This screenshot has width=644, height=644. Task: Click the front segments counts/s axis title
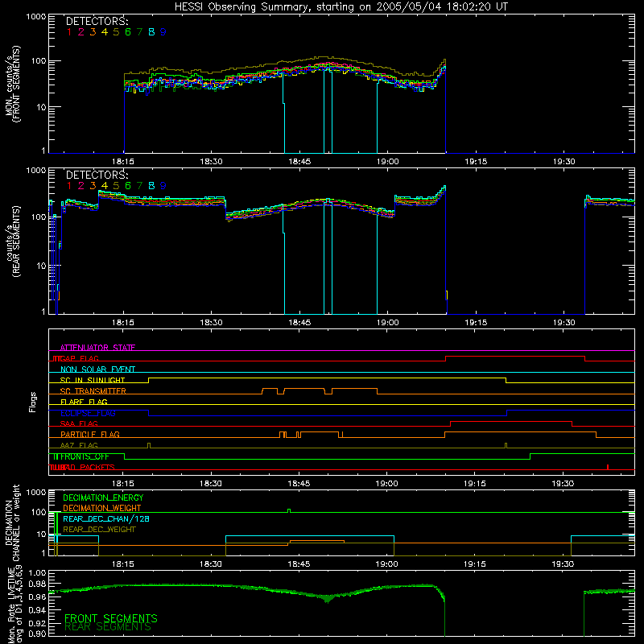click(13, 84)
